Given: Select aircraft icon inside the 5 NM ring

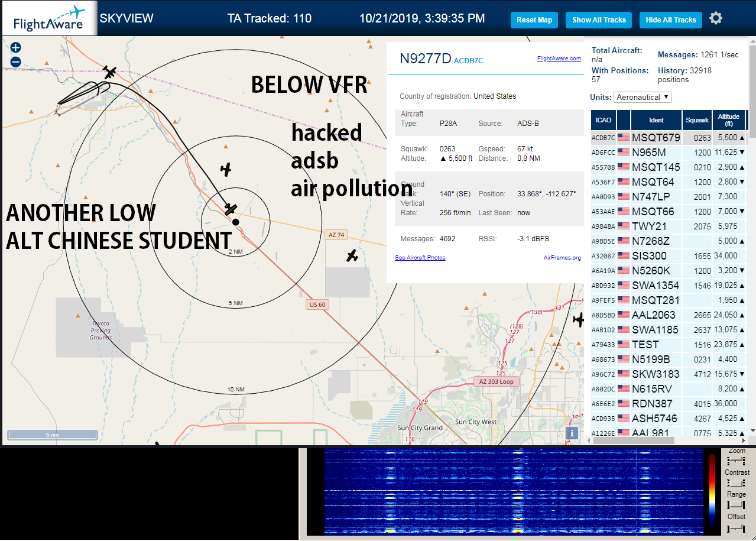Looking at the screenshot, I should 225,170.
